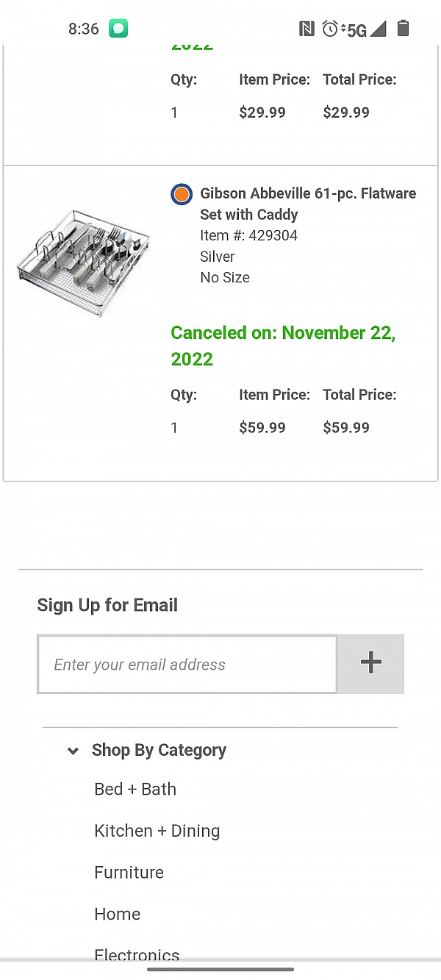The image size is (441, 980).
Task: Tap the clock showing 8:36
Action: (83, 29)
